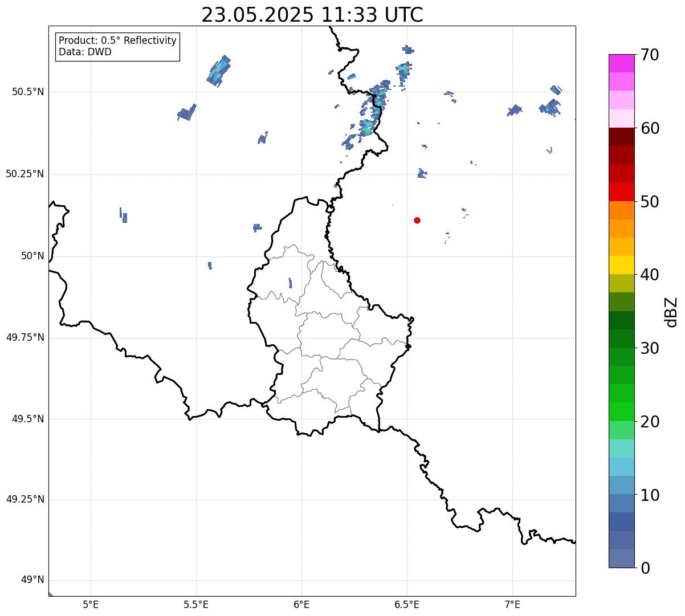Click the 70 tick on colorbar
This screenshot has width=685, height=616.
click(x=649, y=55)
